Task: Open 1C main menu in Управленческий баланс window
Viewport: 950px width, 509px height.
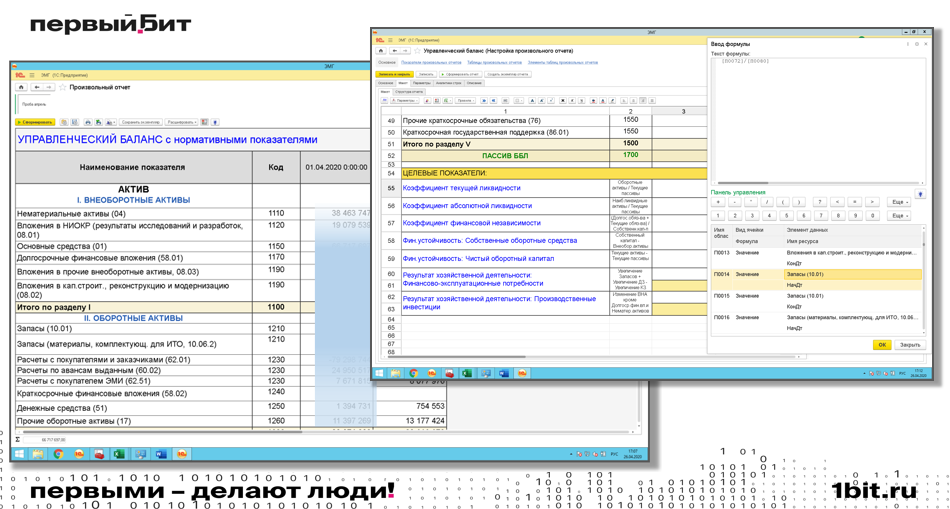Action: point(390,40)
